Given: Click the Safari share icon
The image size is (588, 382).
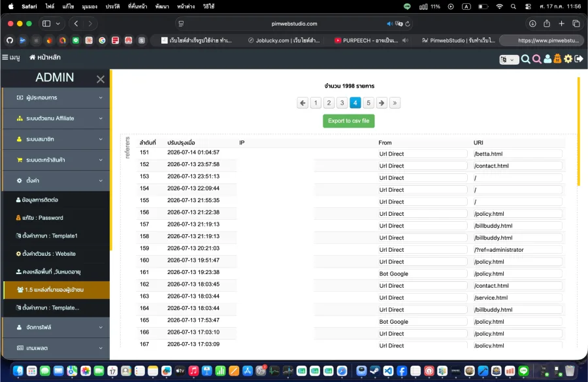Looking at the screenshot, I should pos(547,24).
